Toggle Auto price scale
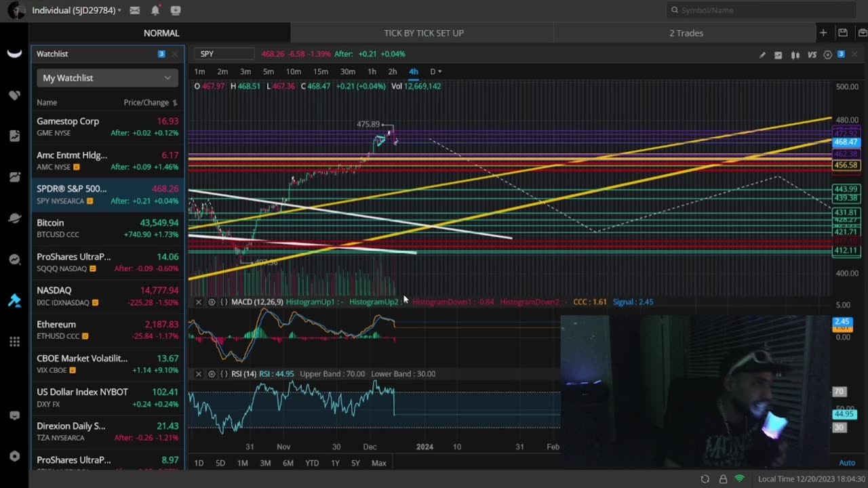Viewport: 868px width, 488px height. point(847,463)
